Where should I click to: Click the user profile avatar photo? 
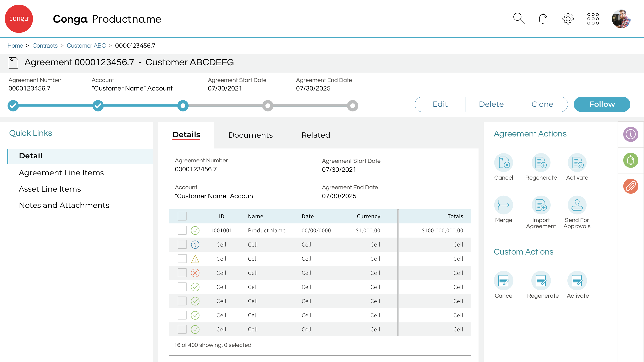click(621, 19)
